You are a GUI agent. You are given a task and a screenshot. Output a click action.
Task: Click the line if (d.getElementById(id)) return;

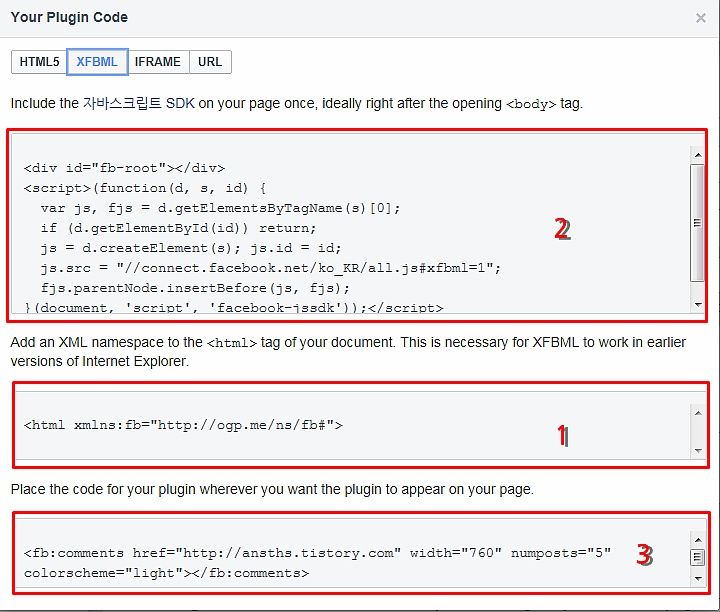pos(178,228)
